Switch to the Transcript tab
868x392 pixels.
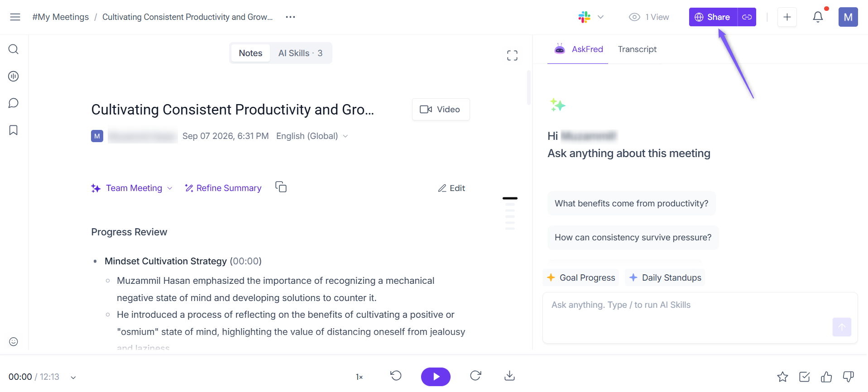(637, 49)
